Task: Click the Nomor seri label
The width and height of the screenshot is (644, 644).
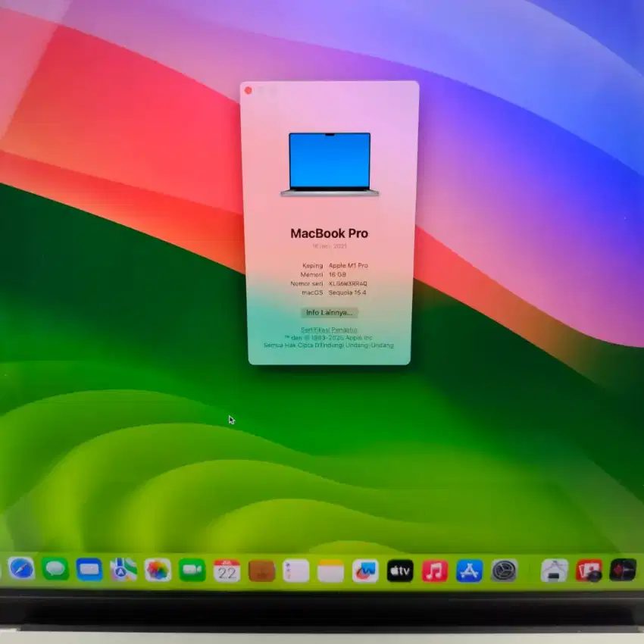Action: pos(306,284)
